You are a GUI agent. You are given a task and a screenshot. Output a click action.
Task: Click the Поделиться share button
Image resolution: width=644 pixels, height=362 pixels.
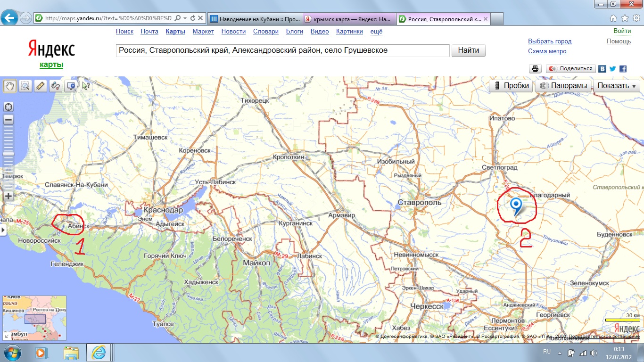570,69
